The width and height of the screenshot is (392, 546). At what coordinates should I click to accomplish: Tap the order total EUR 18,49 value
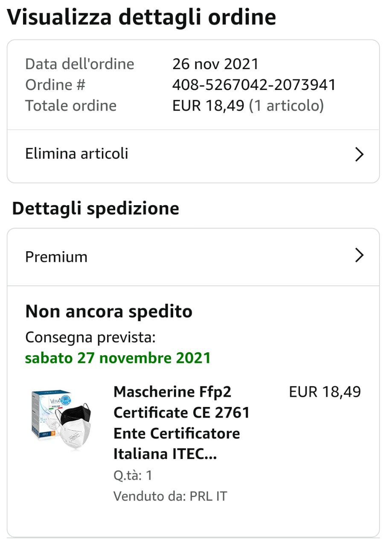209,105
